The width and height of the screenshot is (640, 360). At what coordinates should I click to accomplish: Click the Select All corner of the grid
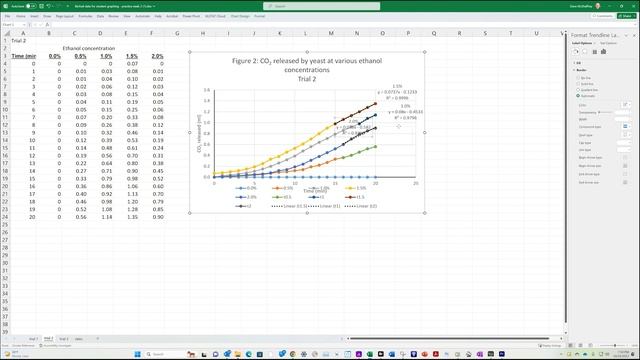[x=7, y=33]
